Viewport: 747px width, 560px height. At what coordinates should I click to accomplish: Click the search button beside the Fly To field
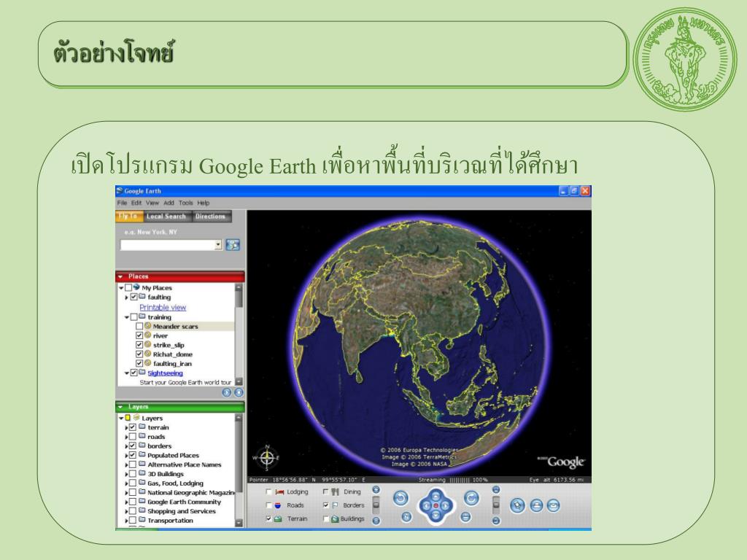point(233,245)
